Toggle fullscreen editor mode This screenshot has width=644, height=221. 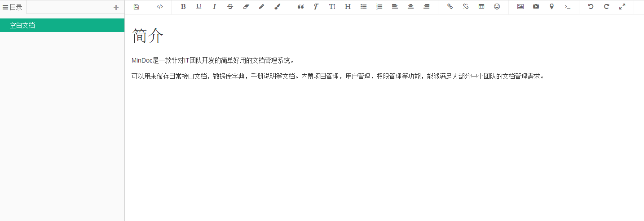622,7
